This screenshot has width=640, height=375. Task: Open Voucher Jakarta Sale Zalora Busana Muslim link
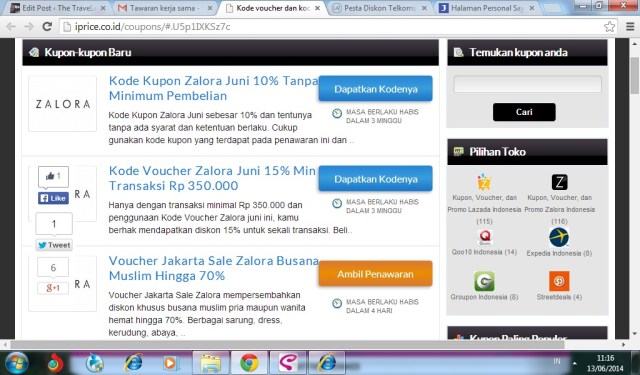pos(214,268)
